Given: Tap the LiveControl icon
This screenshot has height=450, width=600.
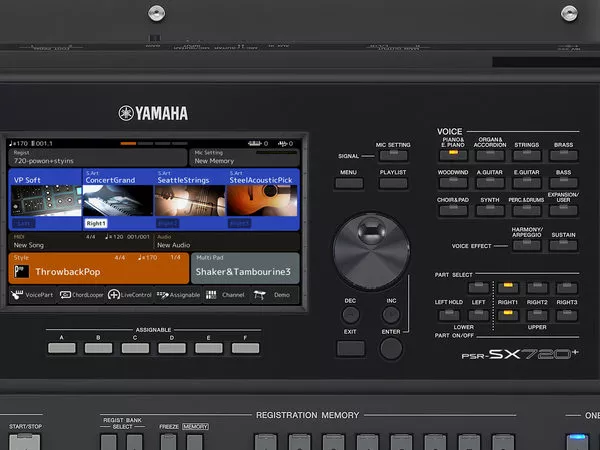Looking at the screenshot, I should click(132, 295).
